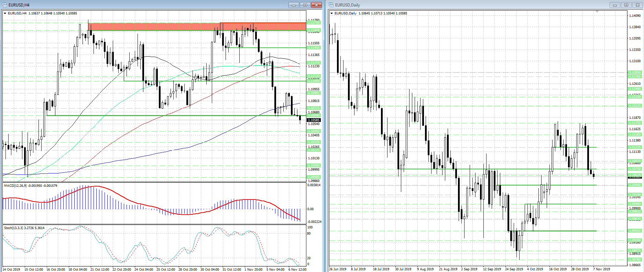644x272 pixels.
Task: Click the 1.11750 green level label on H4
Action: [x=314, y=23]
